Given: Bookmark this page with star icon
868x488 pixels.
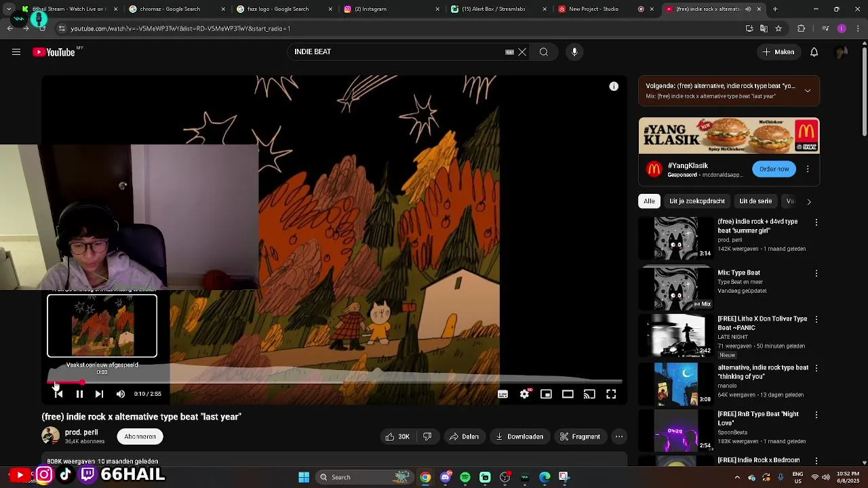Looking at the screenshot, I should coord(778,28).
